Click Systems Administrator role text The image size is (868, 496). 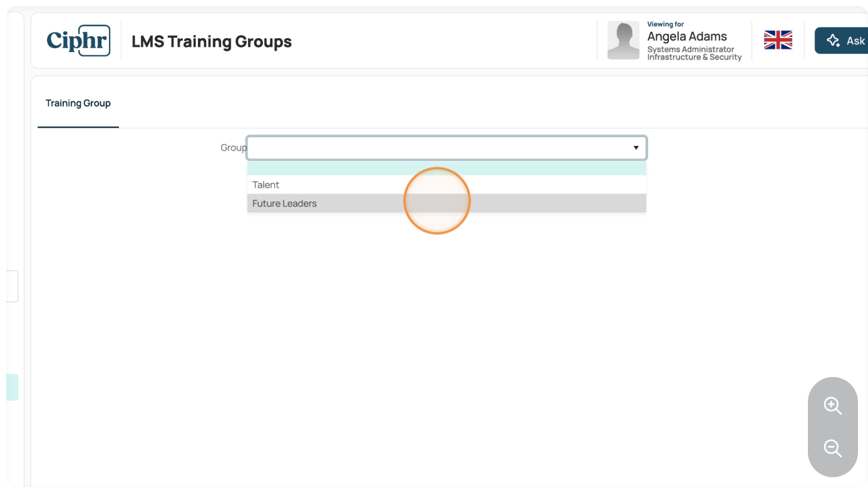(691, 49)
